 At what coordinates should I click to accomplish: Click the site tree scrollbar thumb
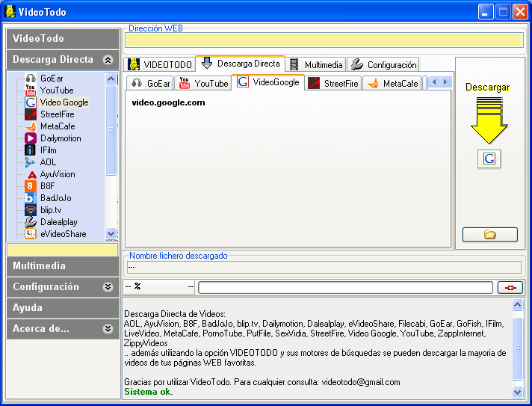click(x=111, y=130)
